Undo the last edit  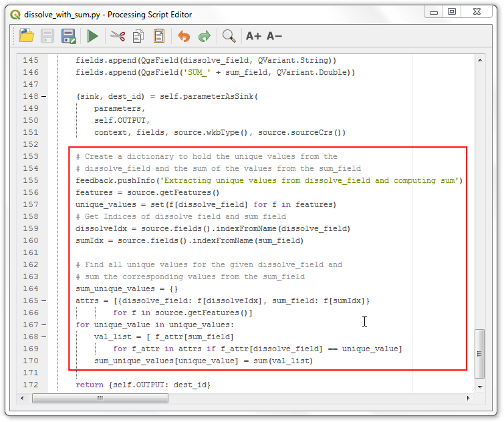coord(184,36)
